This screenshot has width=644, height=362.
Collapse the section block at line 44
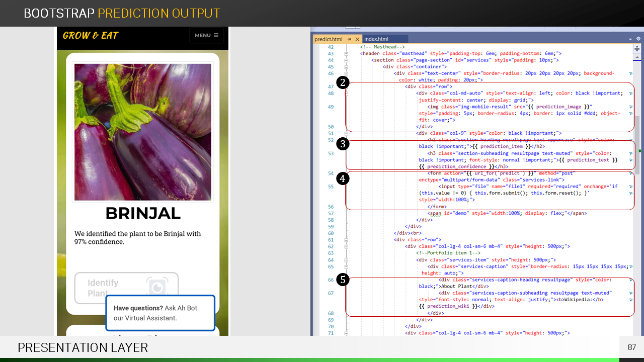click(x=346, y=60)
